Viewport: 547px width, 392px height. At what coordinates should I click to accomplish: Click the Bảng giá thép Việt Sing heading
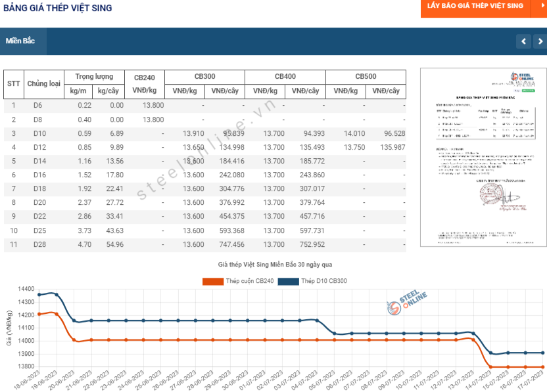click(58, 8)
